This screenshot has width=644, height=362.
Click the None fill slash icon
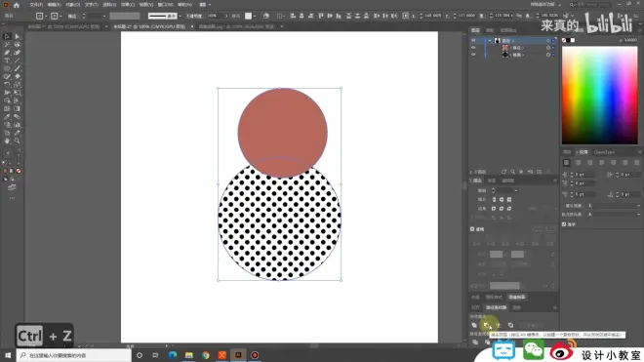click(19, 171)
